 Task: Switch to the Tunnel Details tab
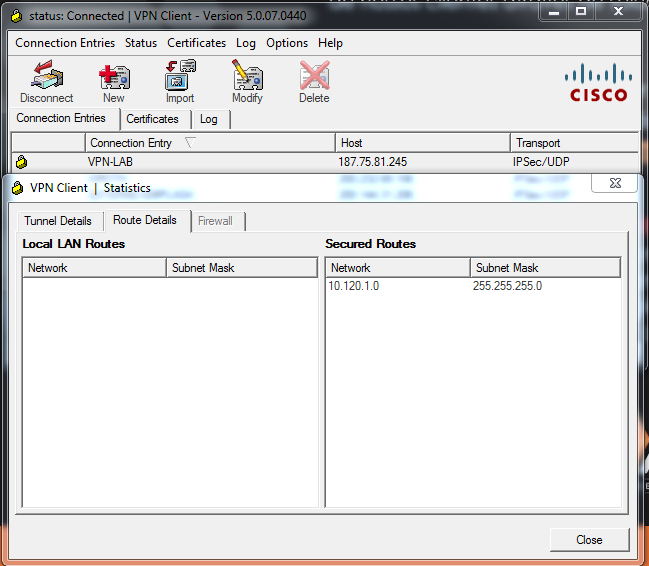coord(60,221)
